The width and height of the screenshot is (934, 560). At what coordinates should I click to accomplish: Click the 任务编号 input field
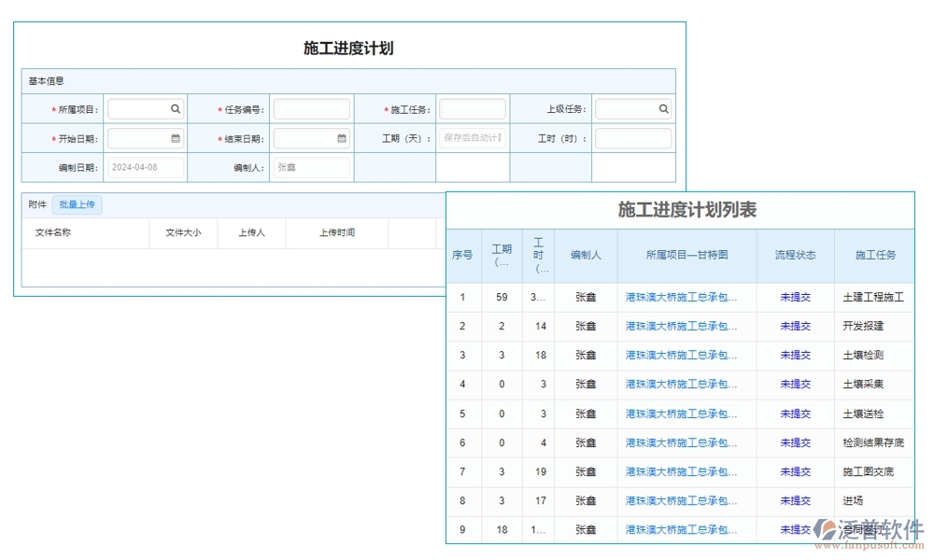click(310, 107)
